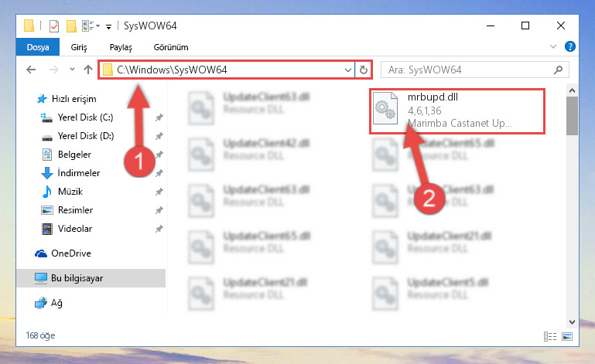Toggle the pin next to Videolar
Screen dimensions: 595x364
point(159,229)
